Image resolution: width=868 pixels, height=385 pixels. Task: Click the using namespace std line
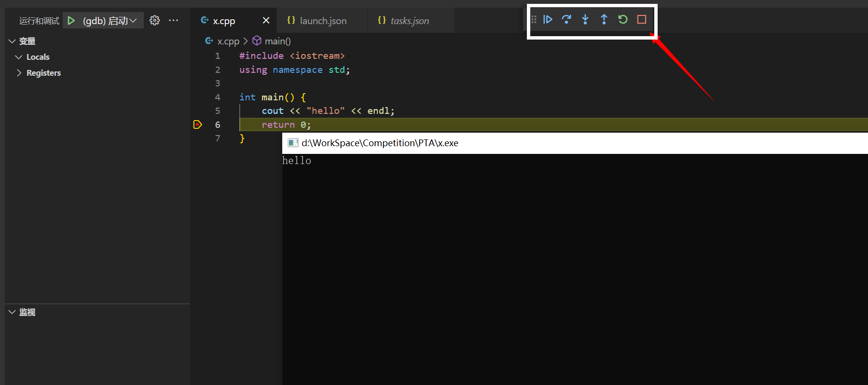tap(294, 70)
